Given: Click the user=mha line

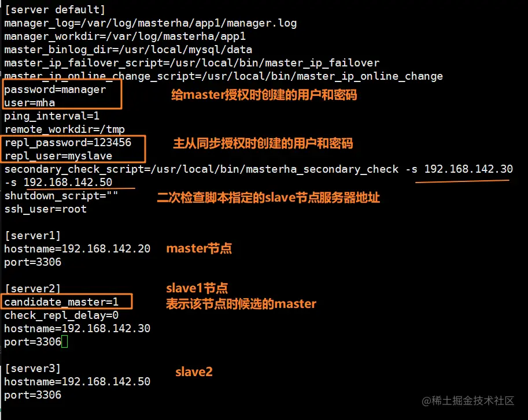Looking at the screenshot, I should [29, 103].
